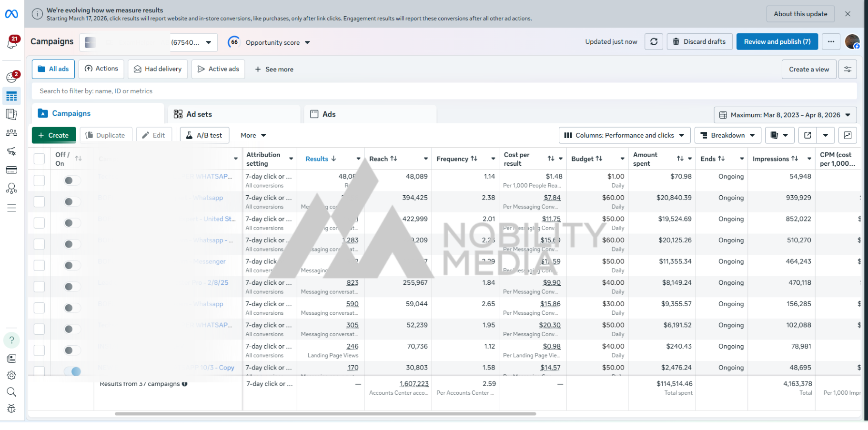Open Columns: Performance and clicks dropdown
The width and height of the screenshot is (868, 430).
coord(624,135)
